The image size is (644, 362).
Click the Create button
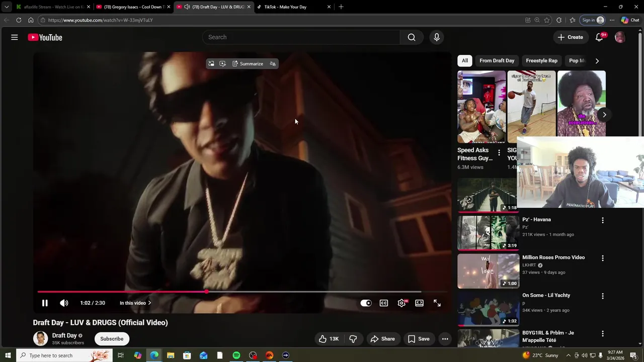[x=570, y=37]
